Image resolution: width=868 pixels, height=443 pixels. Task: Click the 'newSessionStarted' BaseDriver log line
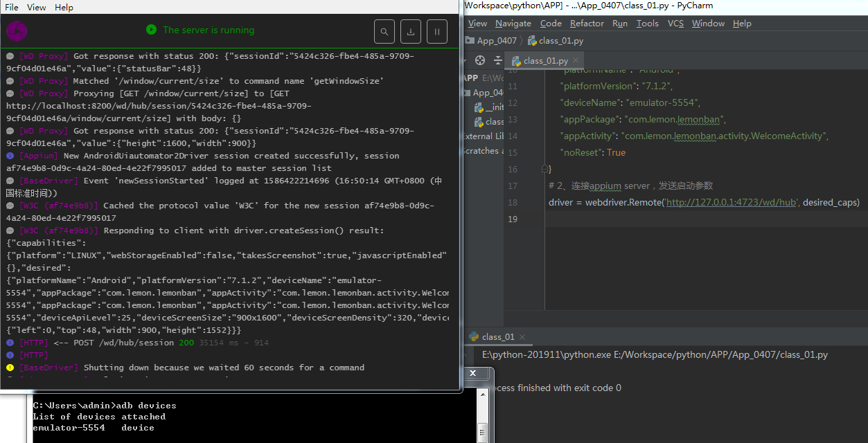click(x=224, y=187)
